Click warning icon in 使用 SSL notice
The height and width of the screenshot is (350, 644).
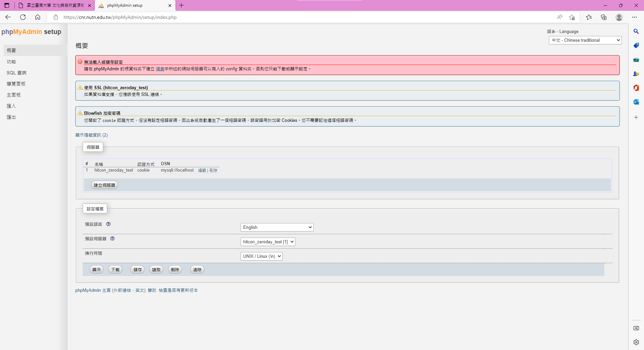80,87
